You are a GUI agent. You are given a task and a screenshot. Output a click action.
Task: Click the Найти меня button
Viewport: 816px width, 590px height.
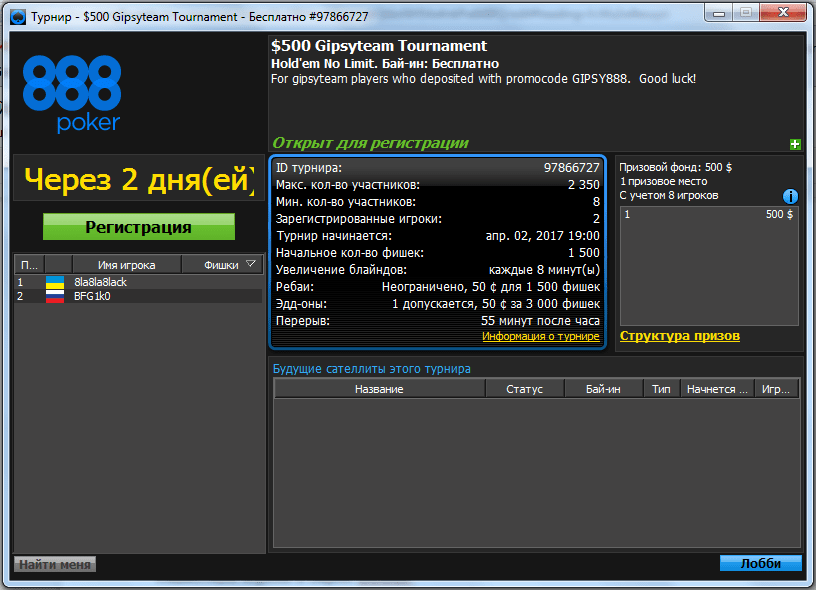pyautogui.click(x=55, y=565)
